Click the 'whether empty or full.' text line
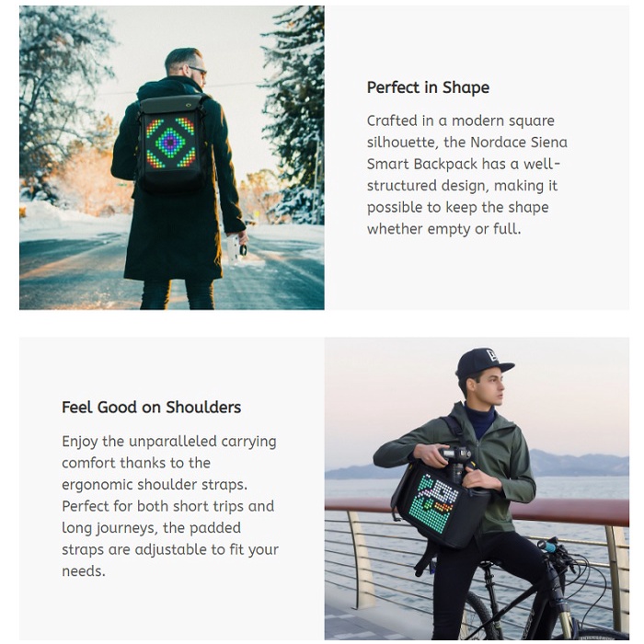644x644 pixels. coord(444,229)
